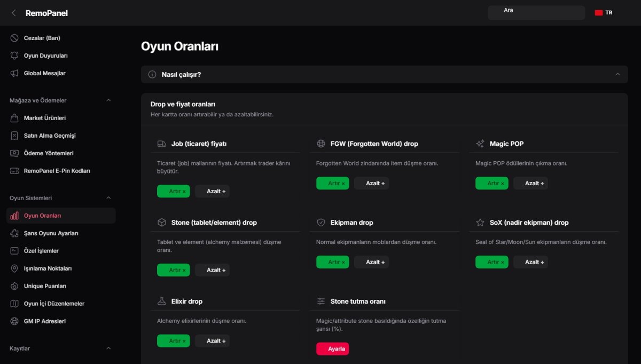This screenshot has width=641, height=364.
Task: Click the Oyun Oranları bar chart icon
Action: (14, 216)
